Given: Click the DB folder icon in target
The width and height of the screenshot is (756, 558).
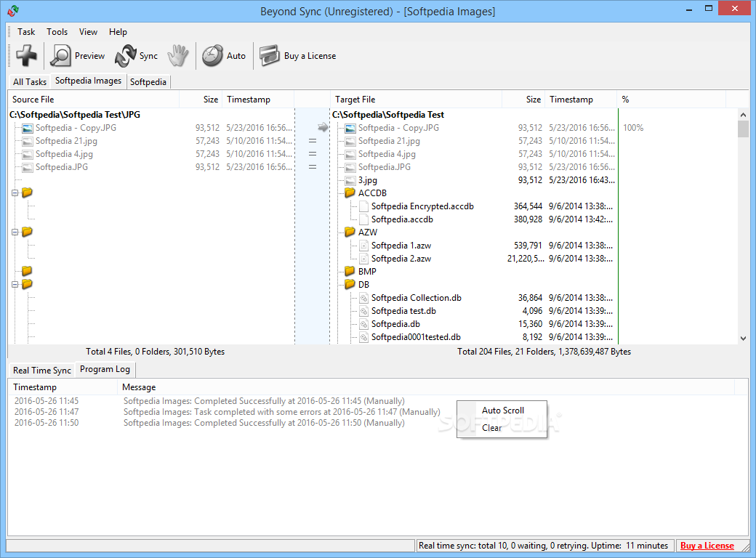Looking at the screenshot, I should click(350, 284).
